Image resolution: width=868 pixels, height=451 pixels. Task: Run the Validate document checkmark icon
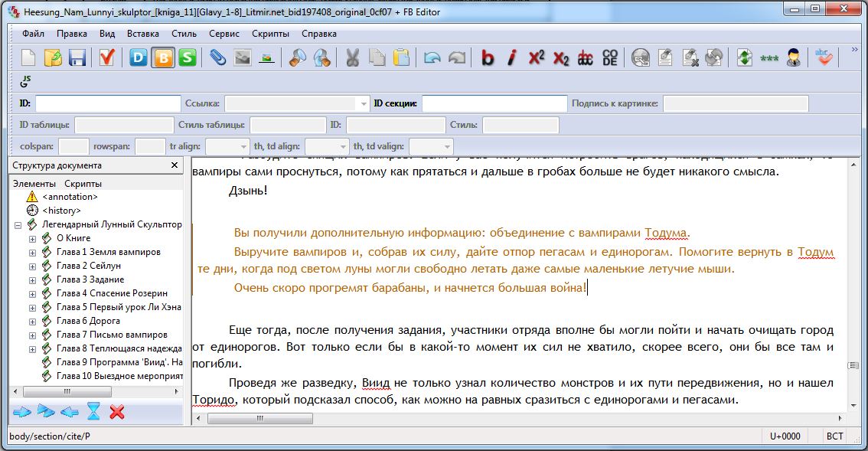click(106, 57)
